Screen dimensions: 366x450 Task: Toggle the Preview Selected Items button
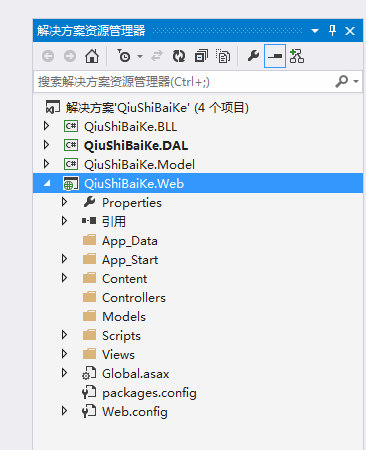(x=275, y=56)
